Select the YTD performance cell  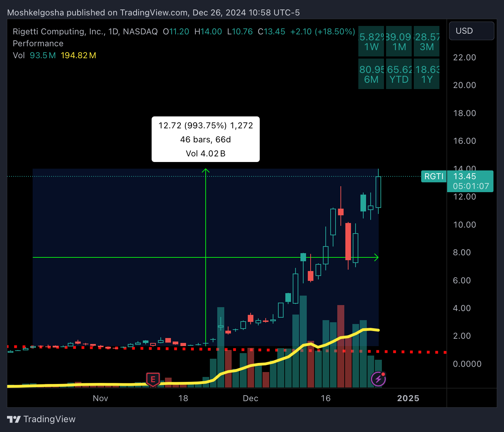(x=399, y=74)
